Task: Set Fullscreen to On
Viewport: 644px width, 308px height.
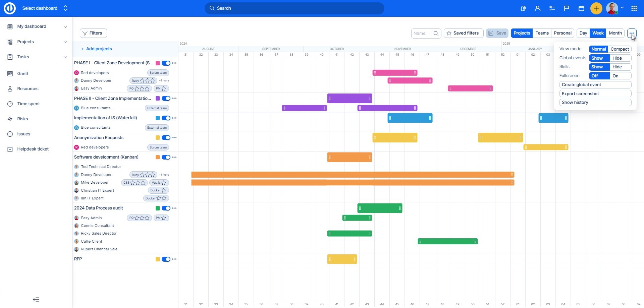Action: 620,76
